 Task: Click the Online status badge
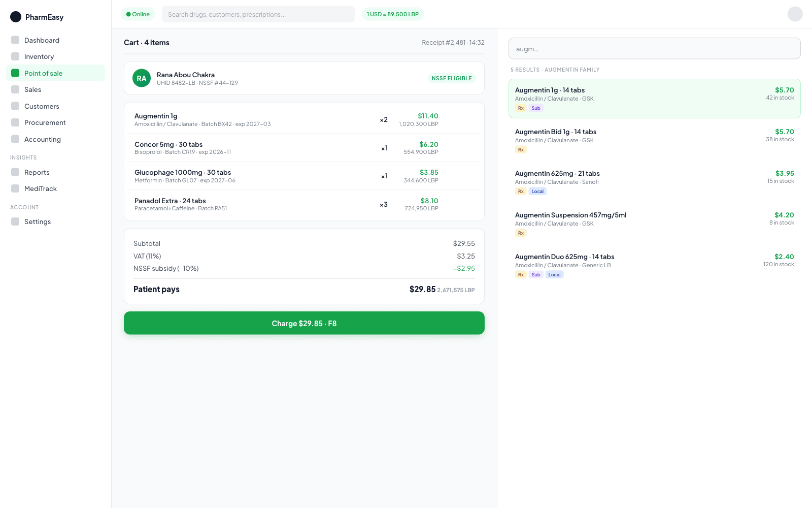pyautogui.click(x=138, y=14)
